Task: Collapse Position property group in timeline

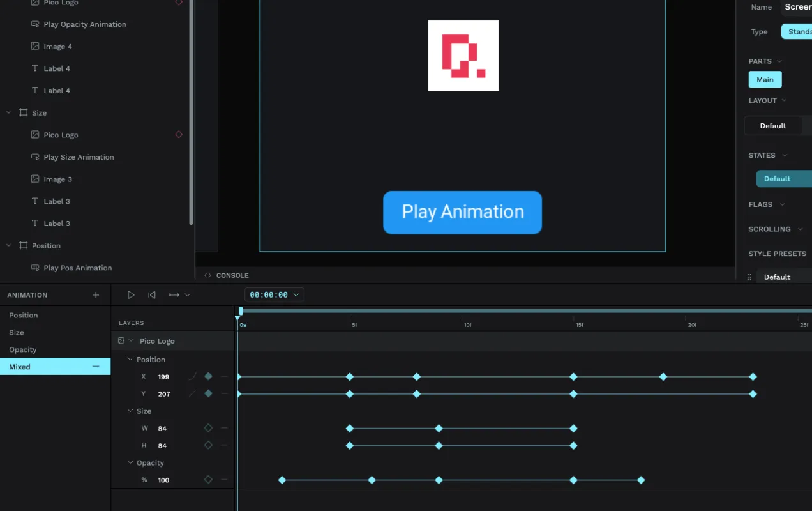Action: [131, 360]
